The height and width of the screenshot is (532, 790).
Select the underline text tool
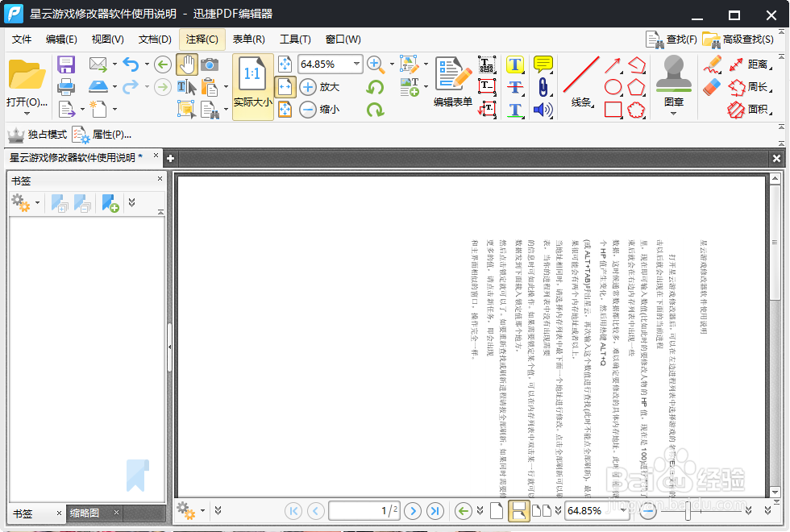[515, 110]
